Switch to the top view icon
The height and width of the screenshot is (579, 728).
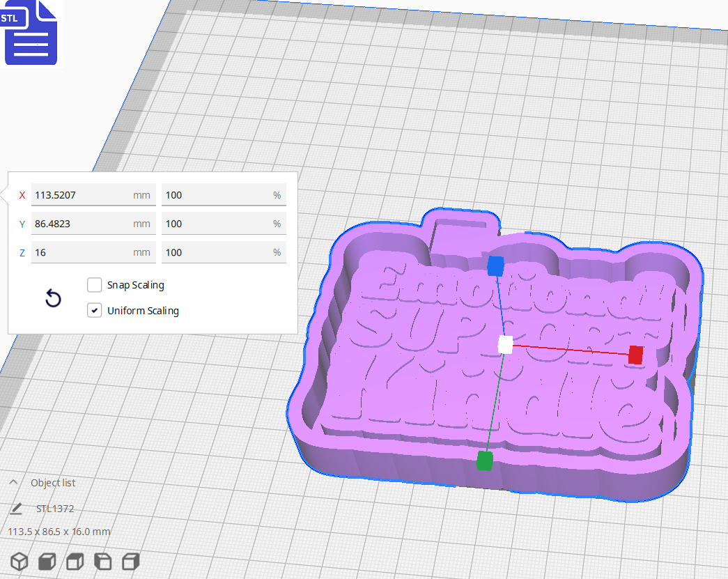75,561
